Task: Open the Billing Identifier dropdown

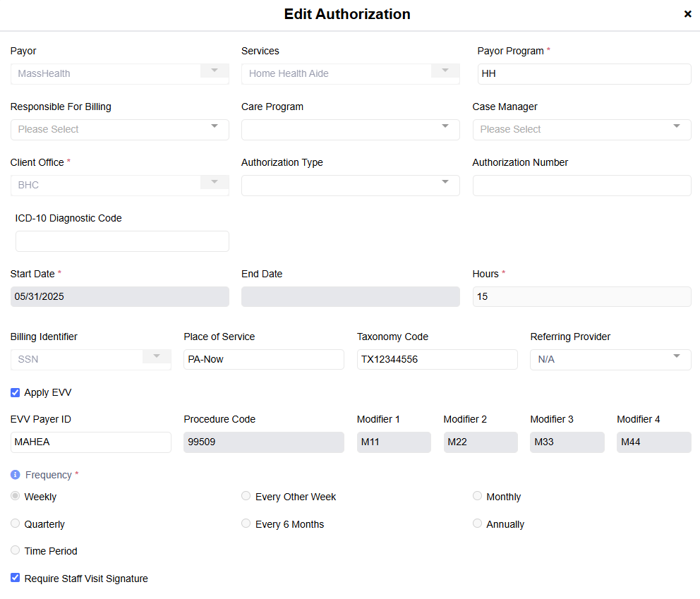Action: (156, 356)
